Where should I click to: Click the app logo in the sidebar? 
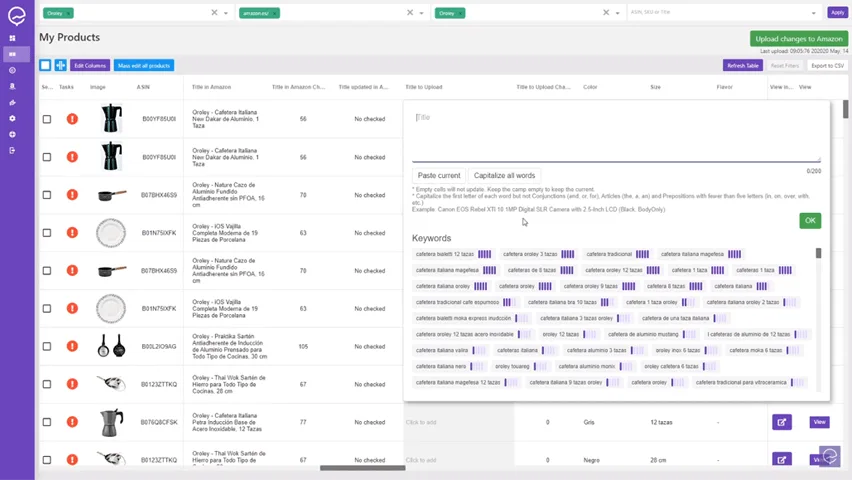pyautogui.click(x=16, y=16)
